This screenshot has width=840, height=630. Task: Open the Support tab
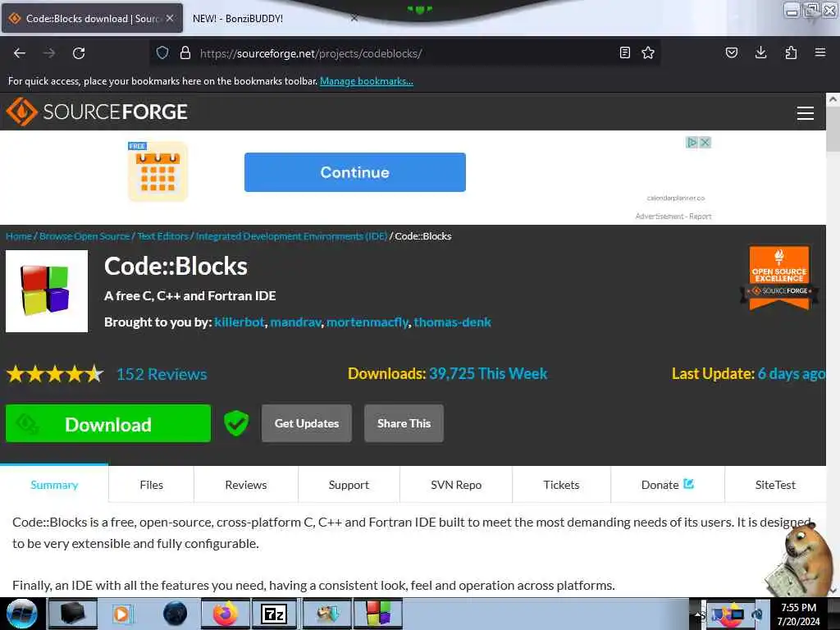[349, 484]
